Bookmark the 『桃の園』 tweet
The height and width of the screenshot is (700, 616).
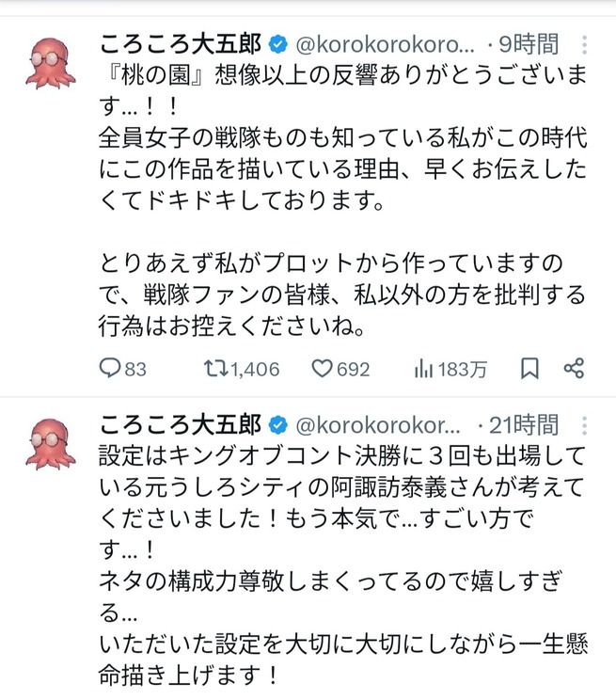pos(529,369)
